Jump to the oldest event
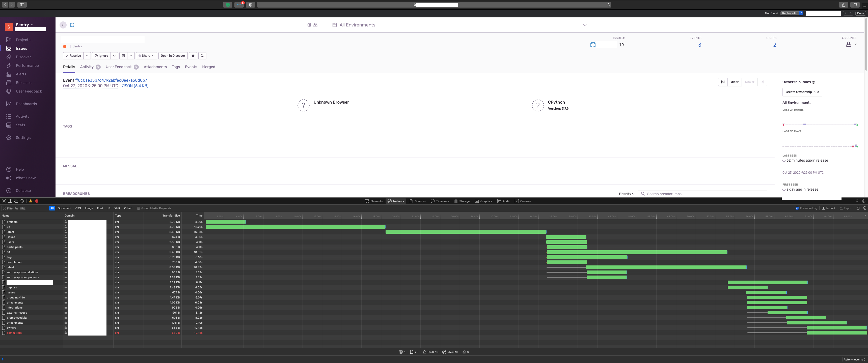The height and width of the screenshot is (363, 868). tap(723, 82)
